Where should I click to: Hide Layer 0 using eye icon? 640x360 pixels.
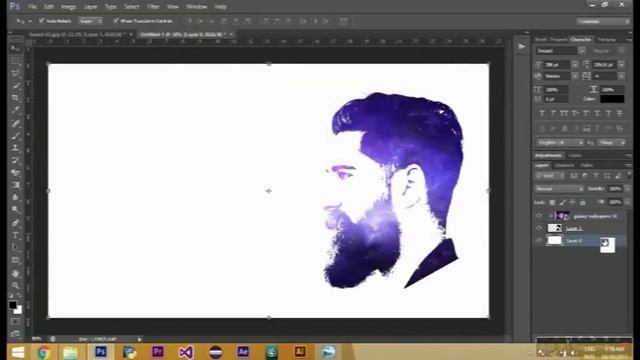[x=539, y=240]
